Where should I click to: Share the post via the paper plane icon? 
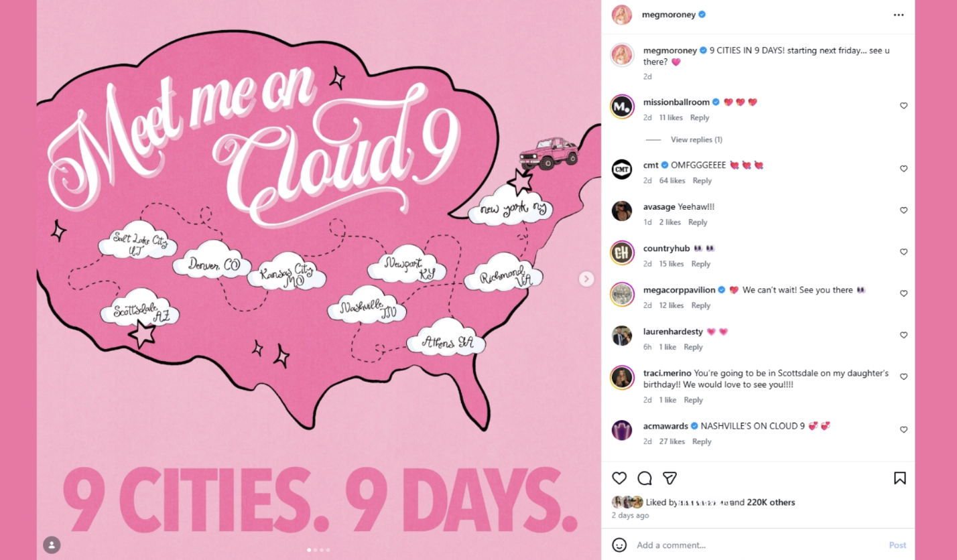[669, 478]
